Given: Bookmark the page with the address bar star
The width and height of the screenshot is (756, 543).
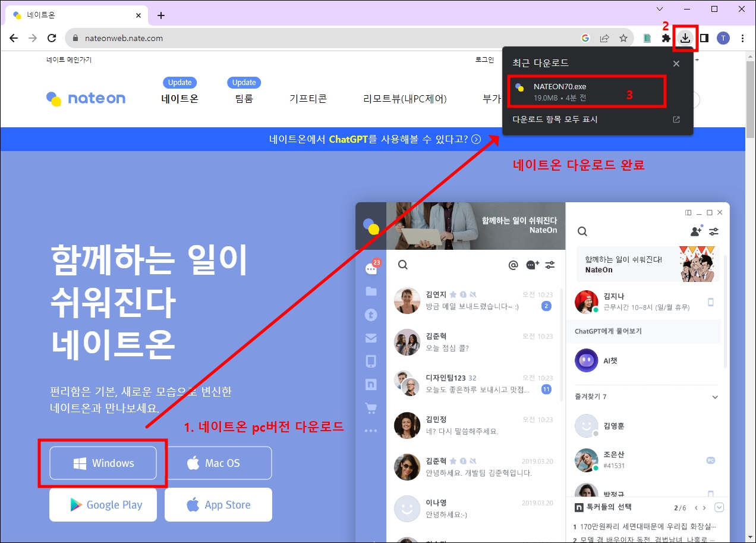Looking at the screenshot, I should click(624, 37).
